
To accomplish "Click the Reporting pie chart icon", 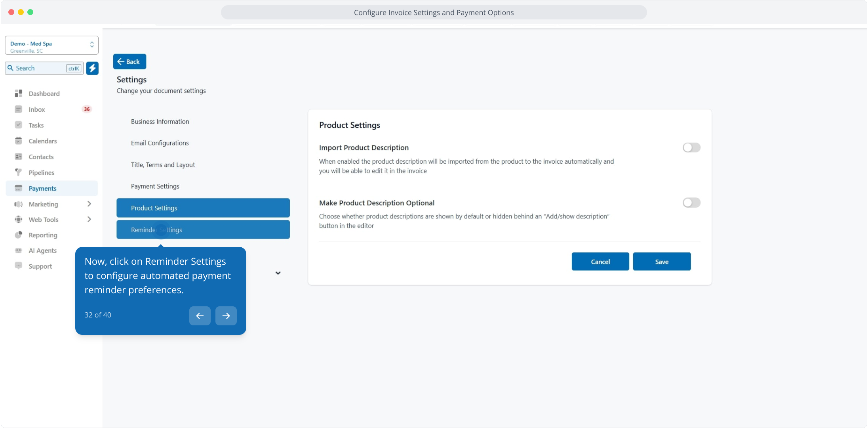I will point(18,235).
